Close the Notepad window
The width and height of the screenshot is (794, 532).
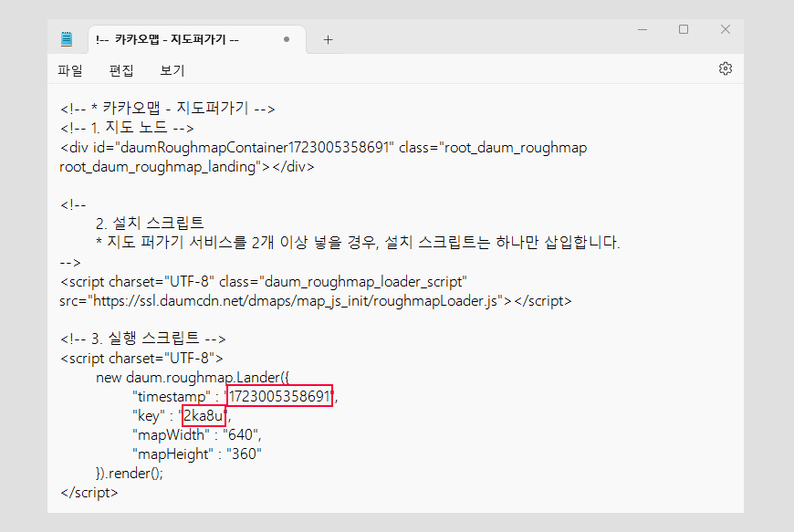[726, 29]
